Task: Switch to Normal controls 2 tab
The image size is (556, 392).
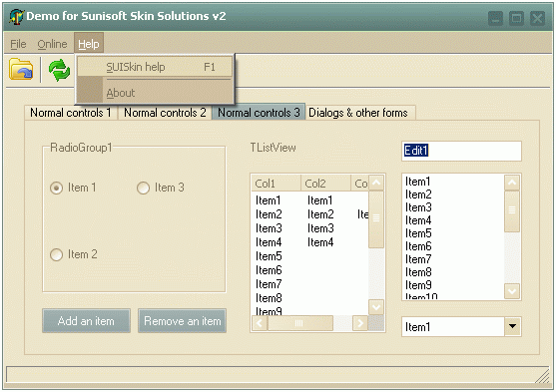Action: [x=165, y=113]
